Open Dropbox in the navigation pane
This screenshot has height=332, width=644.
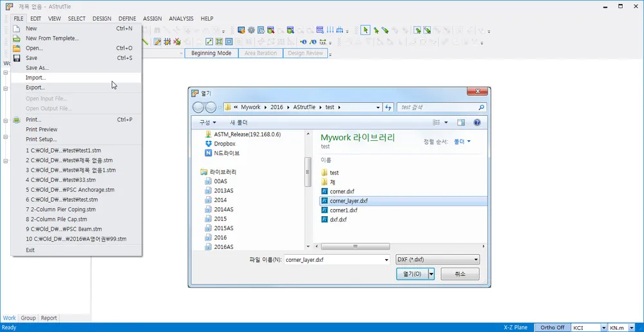[225, 143]
